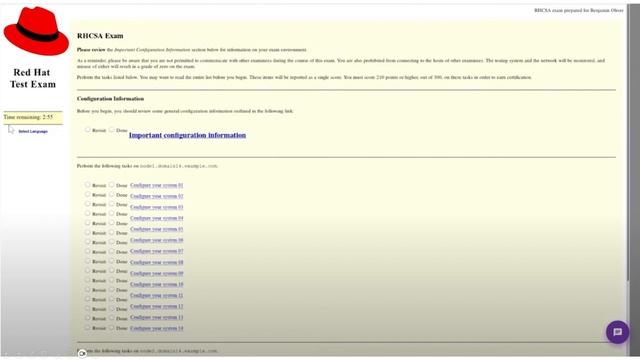Select Done for Configure your system 05

coord(111,223)
